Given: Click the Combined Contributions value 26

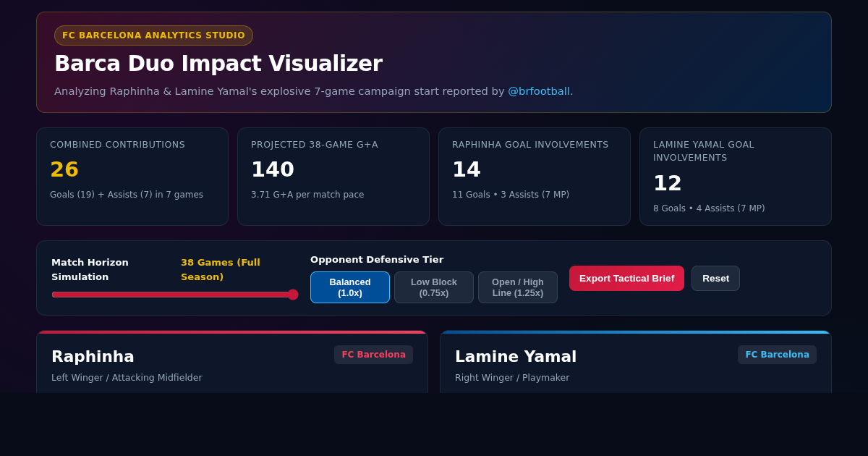Looking at the screenshot, I should click(x=64, y=169).
